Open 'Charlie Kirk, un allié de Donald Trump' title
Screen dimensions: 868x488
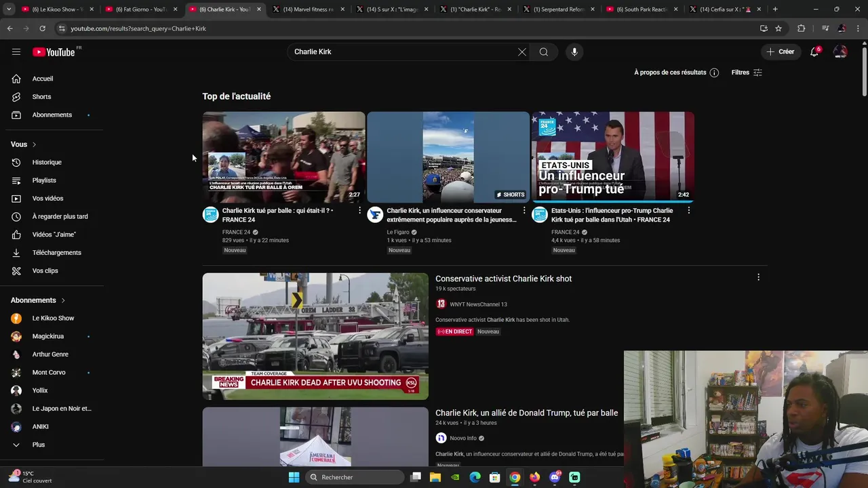coord(526,413)
